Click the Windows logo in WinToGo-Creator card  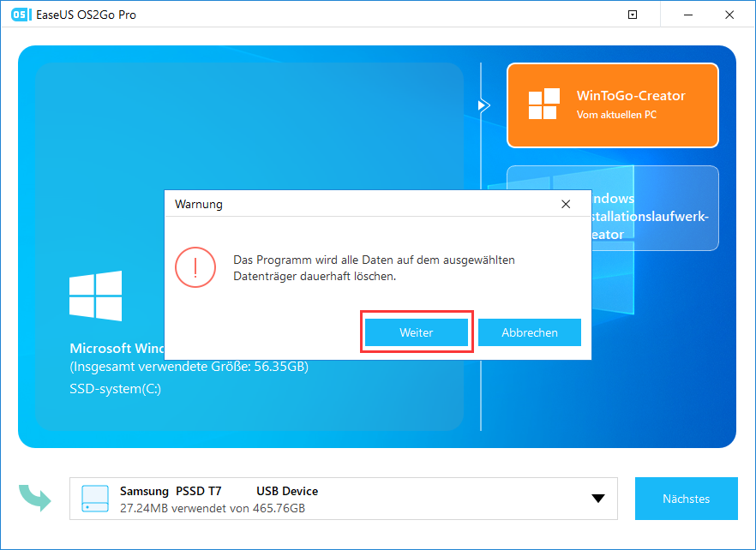click(543, 104)
